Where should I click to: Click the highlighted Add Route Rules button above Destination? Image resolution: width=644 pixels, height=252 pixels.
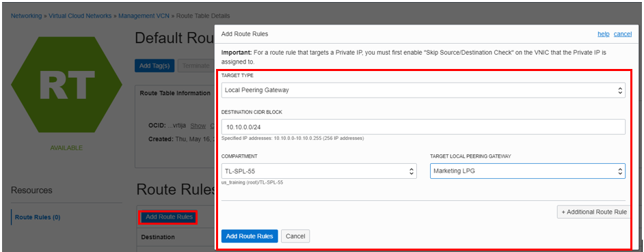[170, 217]
